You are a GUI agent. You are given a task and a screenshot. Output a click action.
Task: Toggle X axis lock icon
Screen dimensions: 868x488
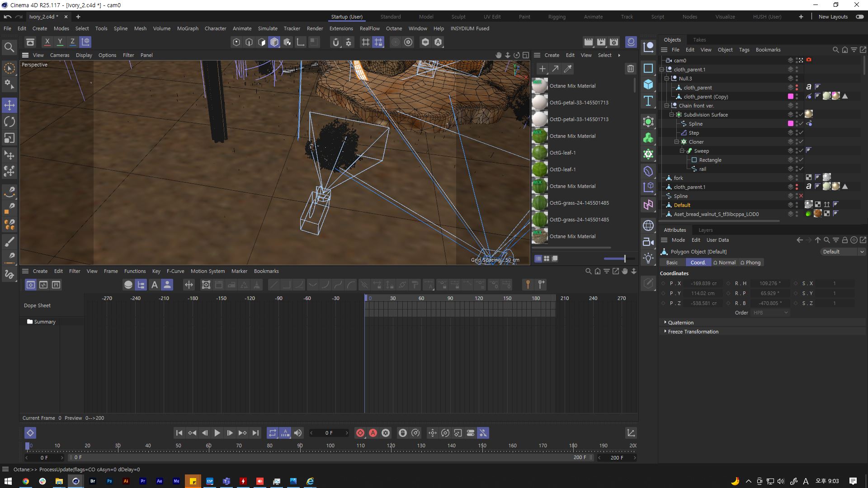[47, 42]
